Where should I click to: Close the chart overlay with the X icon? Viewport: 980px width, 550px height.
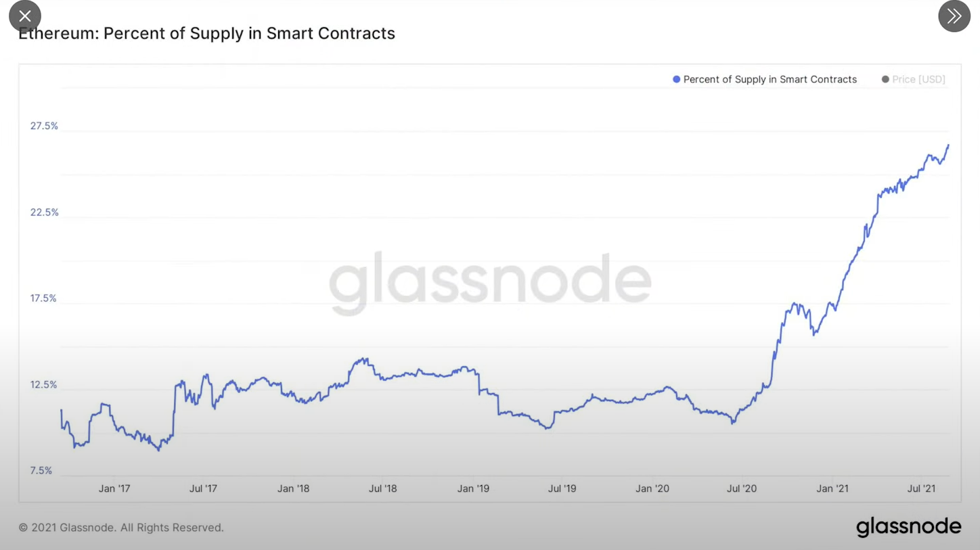(25, 16)
